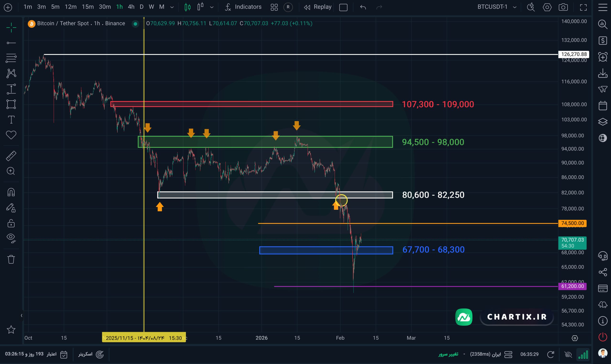The image size is (611, 364).
Task: Toggle the magnet snap mode
Action: [x=11, y=192]
